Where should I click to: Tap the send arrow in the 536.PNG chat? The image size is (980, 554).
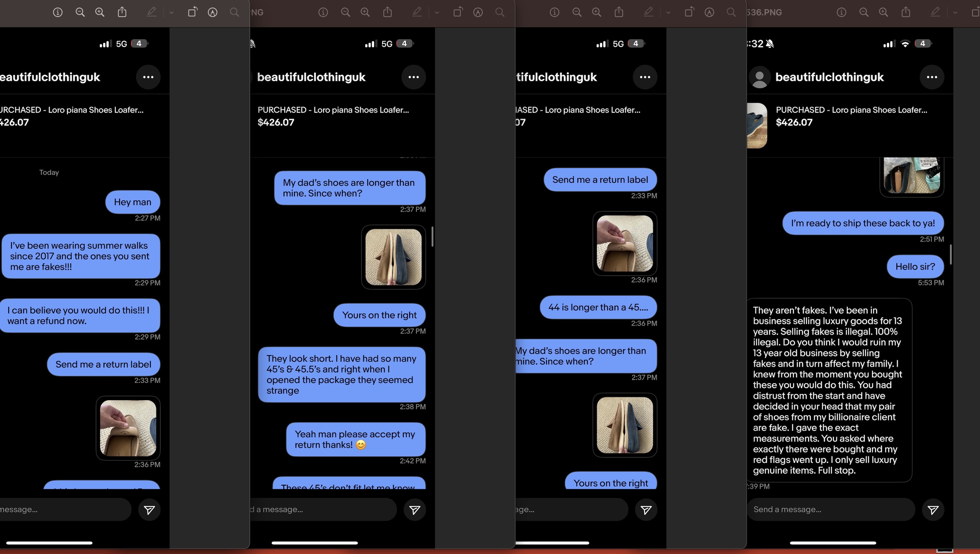[x=933, y=510]
